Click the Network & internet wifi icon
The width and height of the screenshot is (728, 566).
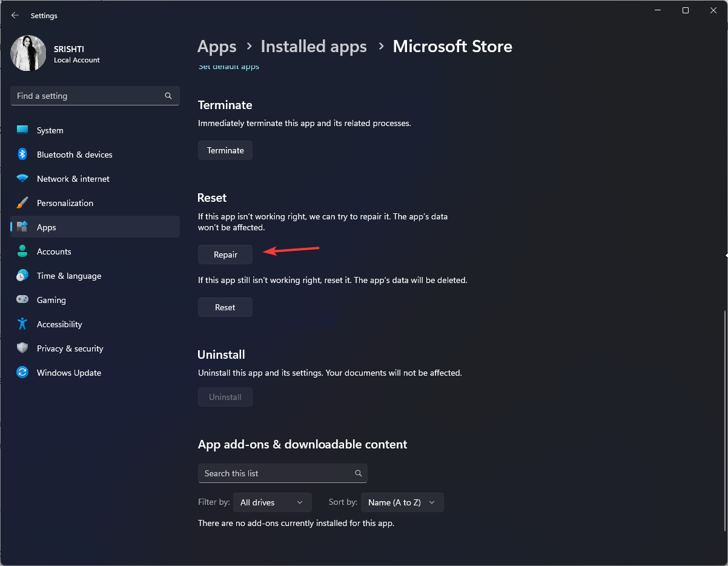[22, 179]
